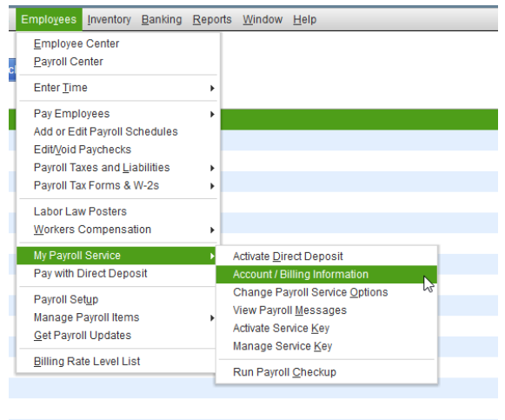This screenshot has height=420, width=505.
Task: Open the Reports menu
Action: [x=212, y=19]
